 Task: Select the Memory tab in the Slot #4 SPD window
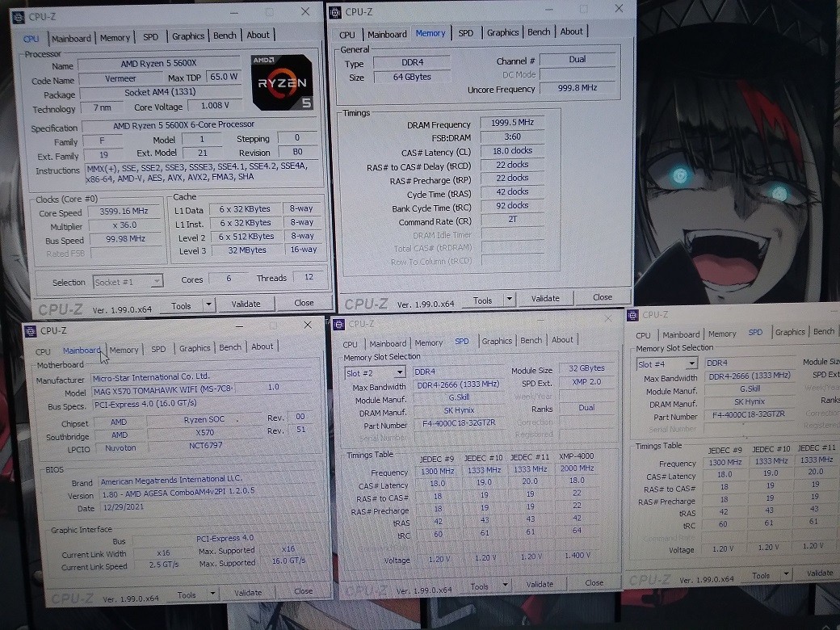click(x=722, y=334)
